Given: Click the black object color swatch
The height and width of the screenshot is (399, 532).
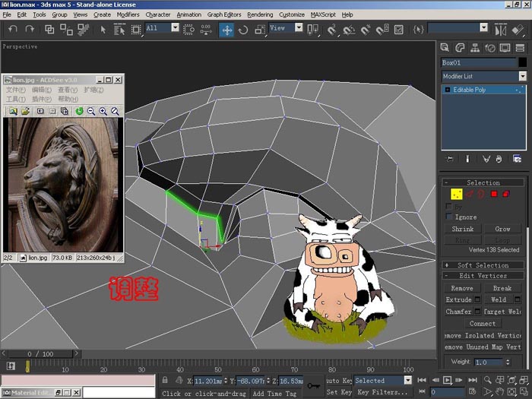Looking at the screenshot, I should click(x=523, y=62).
